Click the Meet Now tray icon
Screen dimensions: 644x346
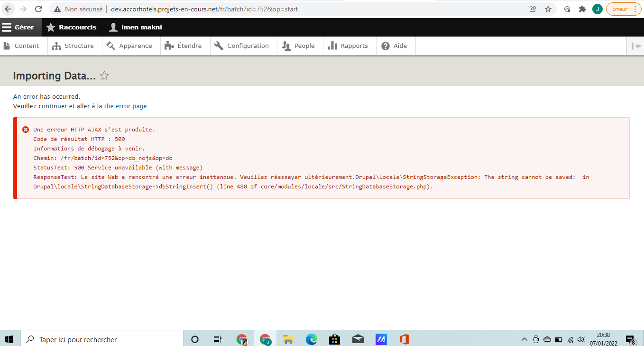pos(536,339)
